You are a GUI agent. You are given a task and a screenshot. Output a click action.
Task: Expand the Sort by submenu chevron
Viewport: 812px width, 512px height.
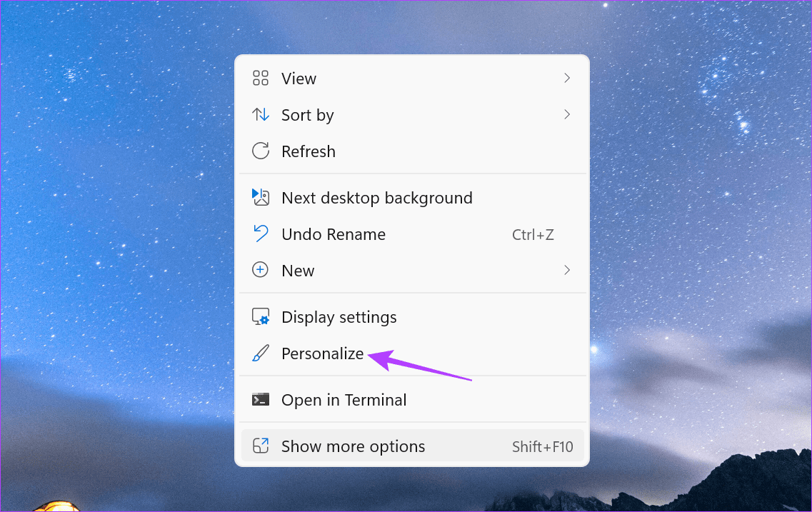point(567,114)
